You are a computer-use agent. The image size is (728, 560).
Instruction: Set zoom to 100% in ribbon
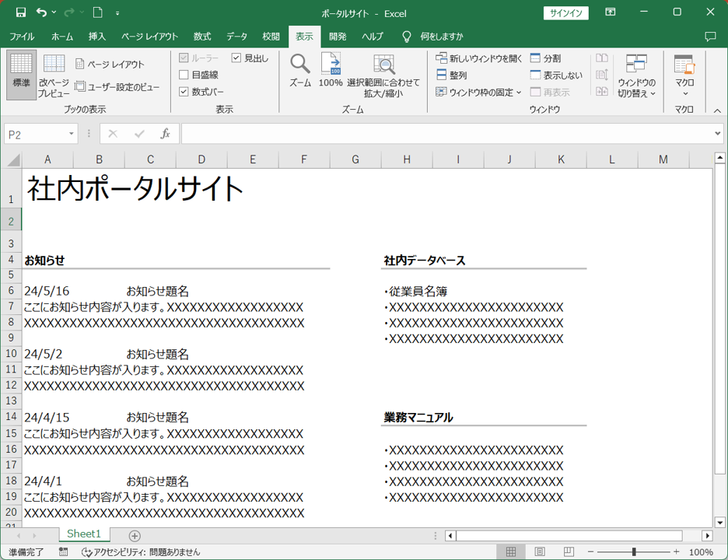[x=331, y=69]
